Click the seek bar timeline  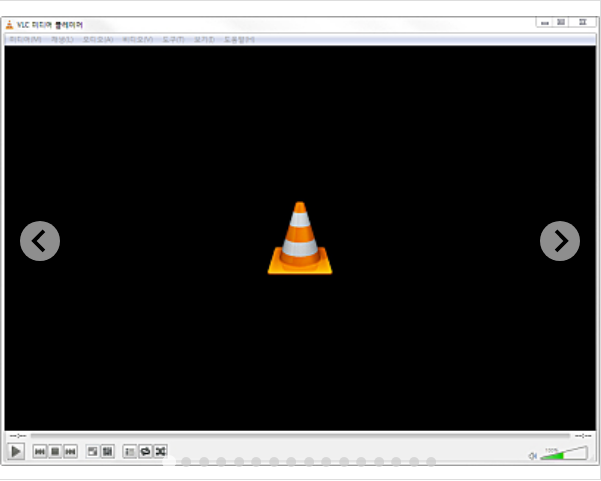point(300,436)
